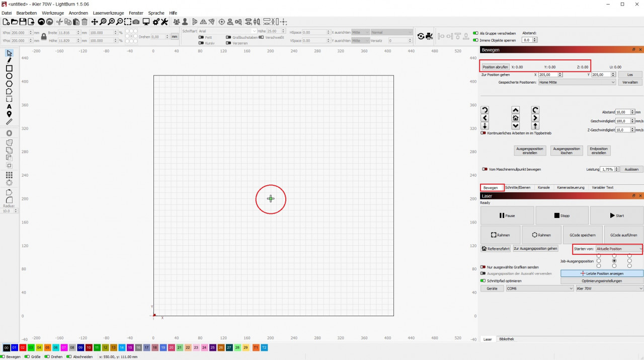The image size is (644, 360).
Task: Expand Gespeicherte Positionen dropdown
Action: 577,82
